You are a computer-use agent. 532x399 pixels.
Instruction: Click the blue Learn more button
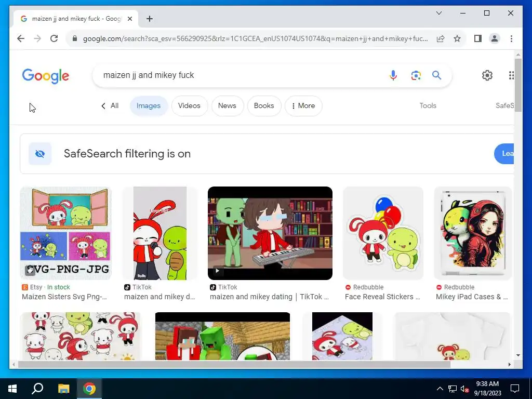[x=504, y=154]
